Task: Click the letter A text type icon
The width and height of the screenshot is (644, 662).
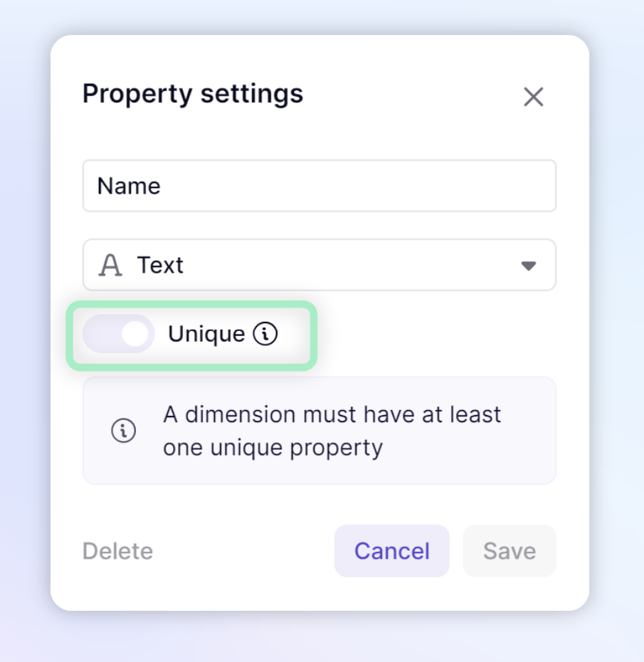Action: (x=110, y=265)
